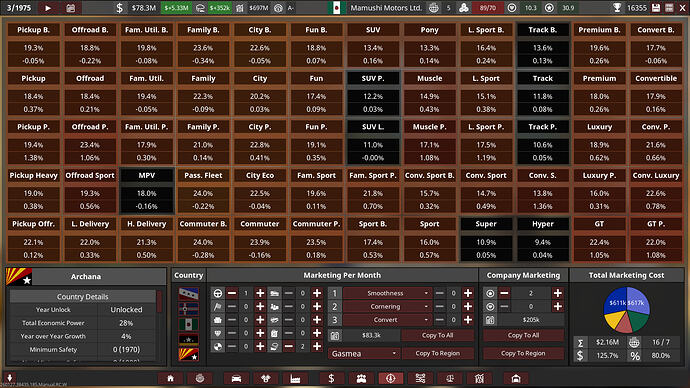Select the Pickup Heavy segment tile
This screenshot has height=388, width=690.
click(x=33, y=191)
